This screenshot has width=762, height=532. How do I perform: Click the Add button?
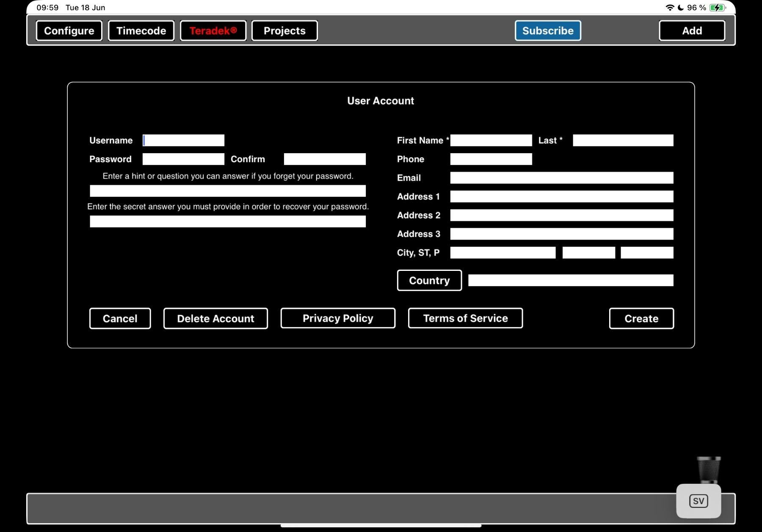point(692,30)
